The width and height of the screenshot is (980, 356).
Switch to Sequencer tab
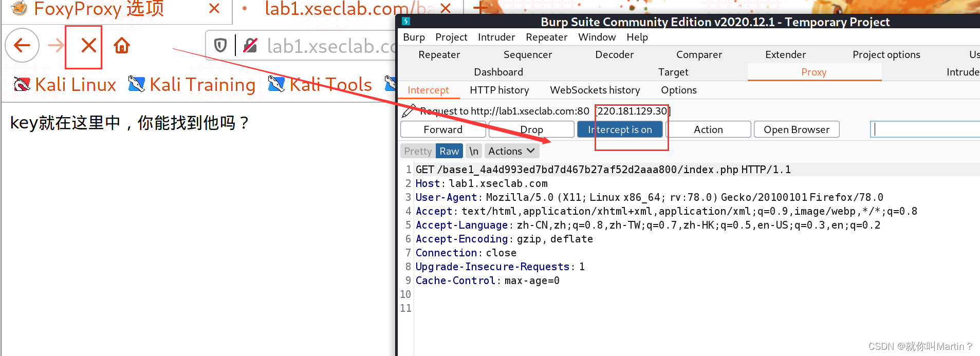coord(528,54)
